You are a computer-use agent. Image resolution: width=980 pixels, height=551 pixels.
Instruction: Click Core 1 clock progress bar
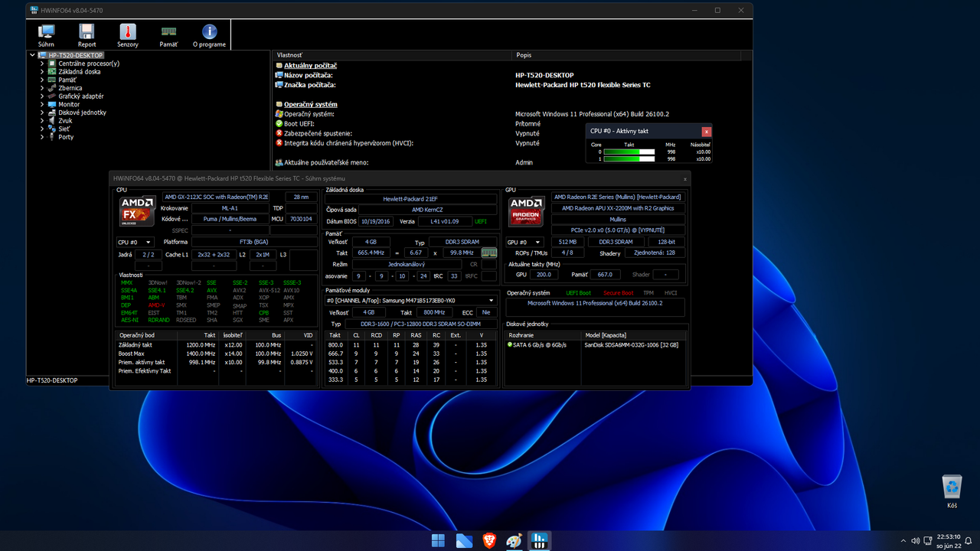tap(629, 159)
